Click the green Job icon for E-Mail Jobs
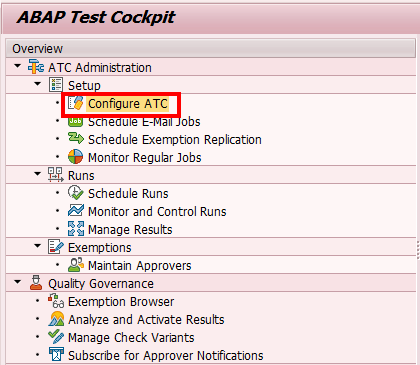420x365 pixels. (x=76, y=121)
